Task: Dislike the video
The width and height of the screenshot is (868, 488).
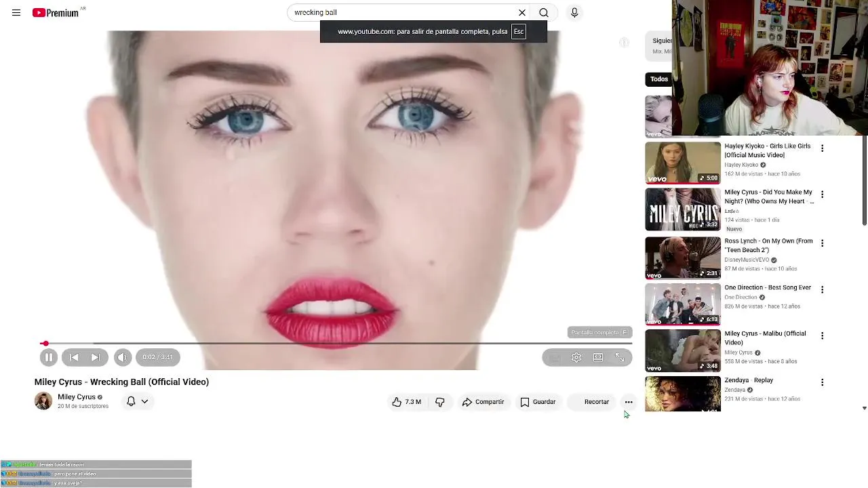Action: [440, 402]
